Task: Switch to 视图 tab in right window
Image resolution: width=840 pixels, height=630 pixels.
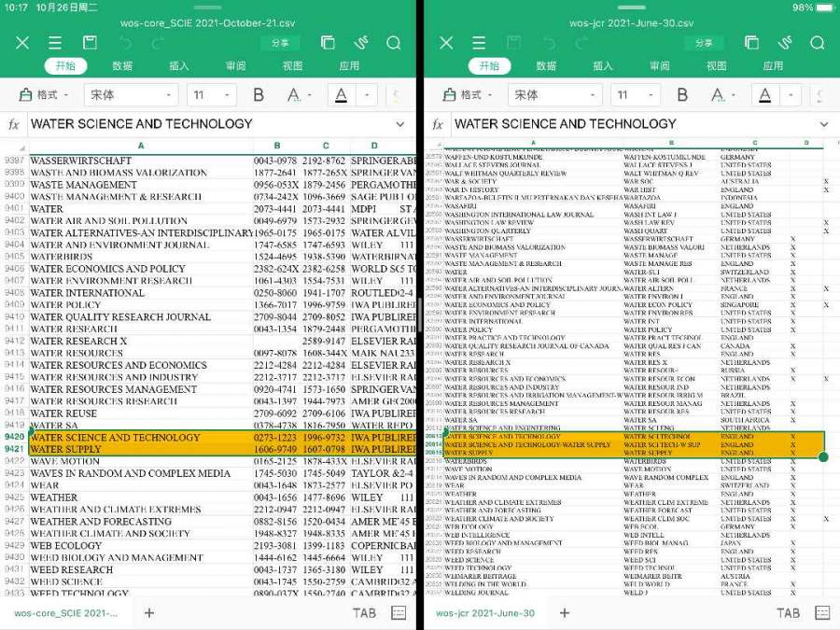Action: [717, 66]
